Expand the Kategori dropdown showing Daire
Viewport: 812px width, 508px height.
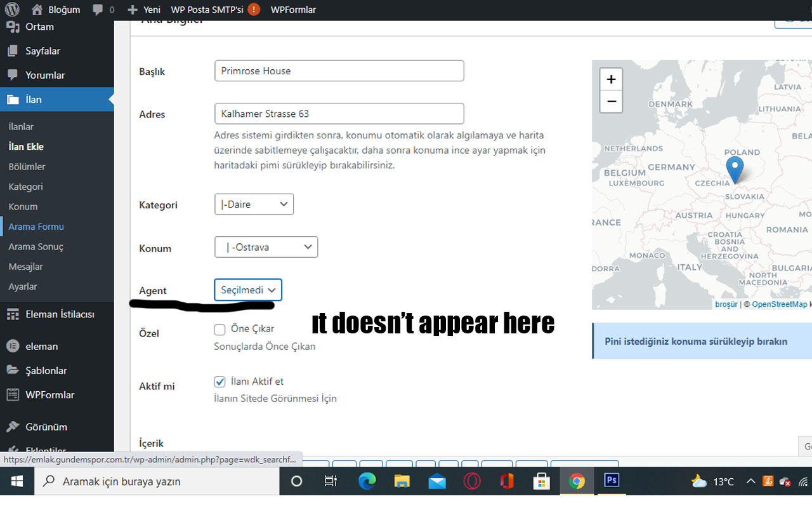click(x=254, y=204)
